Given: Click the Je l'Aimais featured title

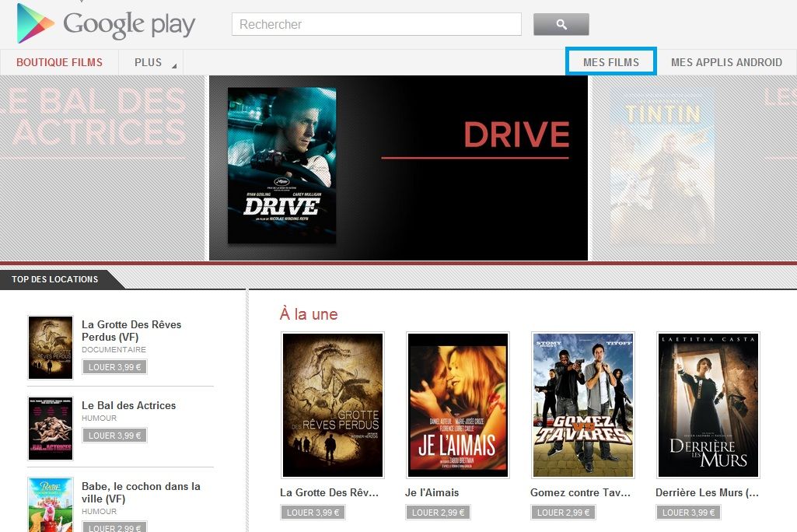Looking at the screenshot, I should [x=432, y=492].
